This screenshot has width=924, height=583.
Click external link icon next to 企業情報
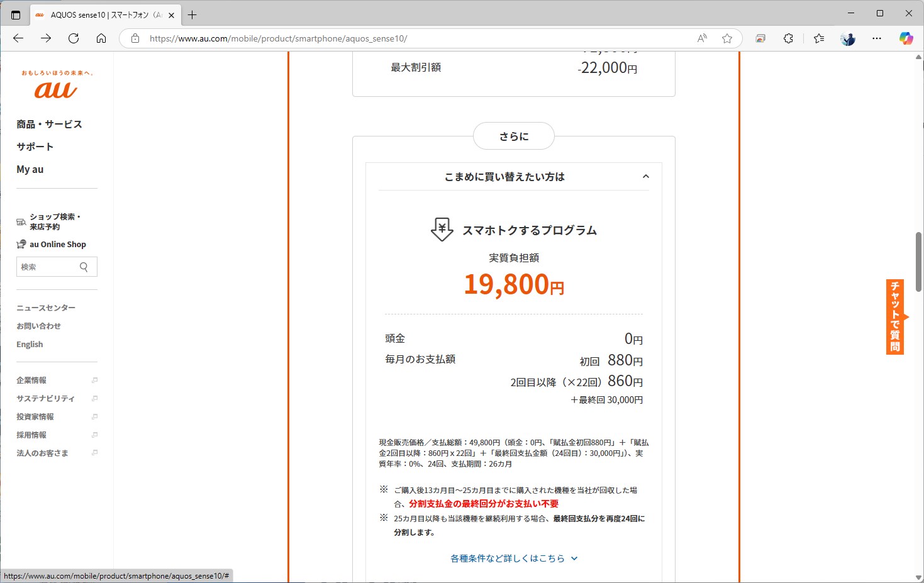click(x=94, y=380)
